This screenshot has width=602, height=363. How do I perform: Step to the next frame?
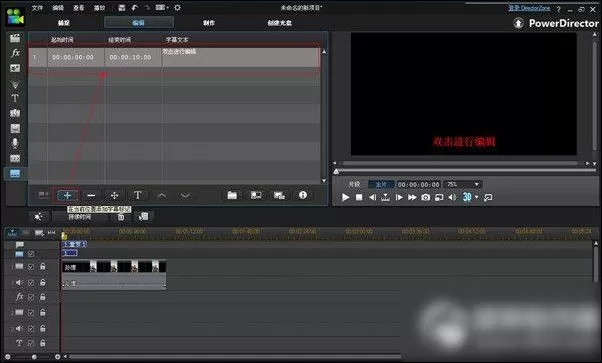point(399,197)
